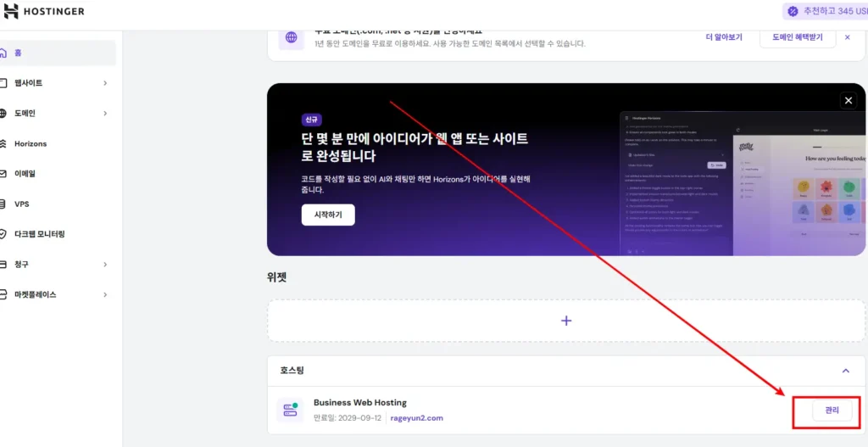
Task: Open 웹사이트 in the sidebar
Action: [x=58, y=83]
